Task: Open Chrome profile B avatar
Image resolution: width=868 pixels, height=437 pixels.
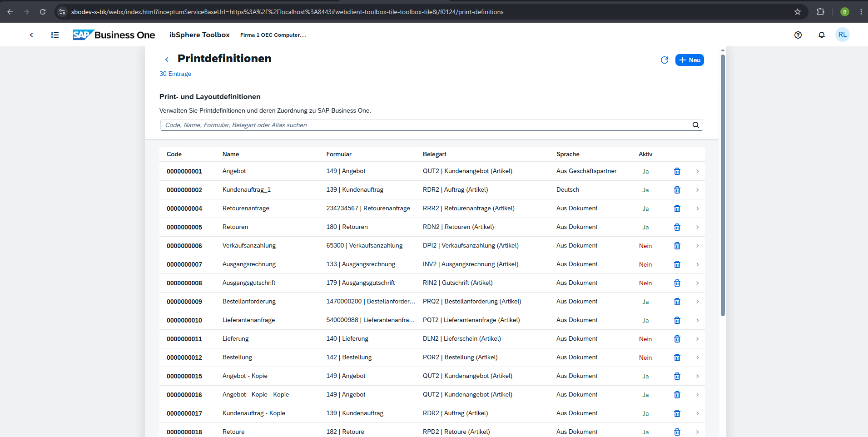Action: point(844,12)
